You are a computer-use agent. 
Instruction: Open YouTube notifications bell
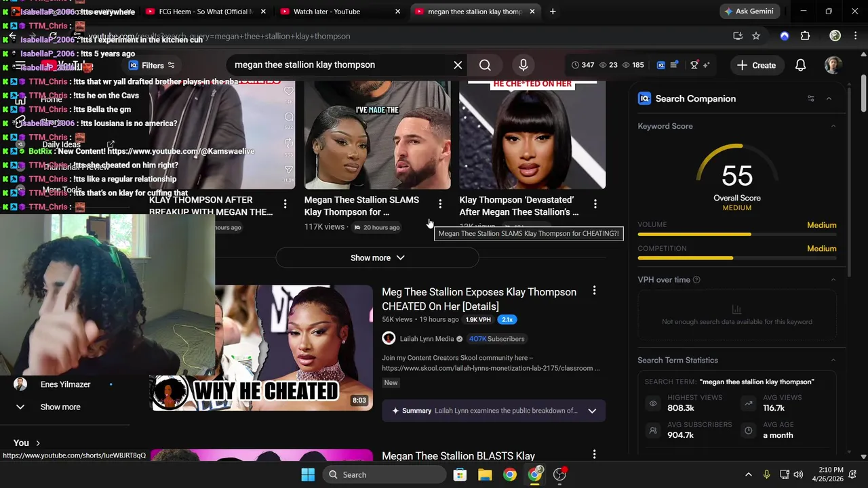coord(800,65)
